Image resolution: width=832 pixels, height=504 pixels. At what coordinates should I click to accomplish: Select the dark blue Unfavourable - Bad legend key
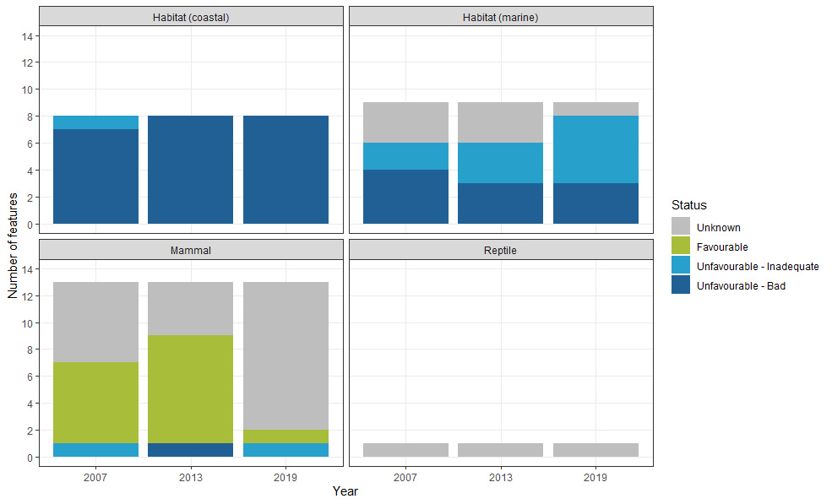tap(680, 285)
